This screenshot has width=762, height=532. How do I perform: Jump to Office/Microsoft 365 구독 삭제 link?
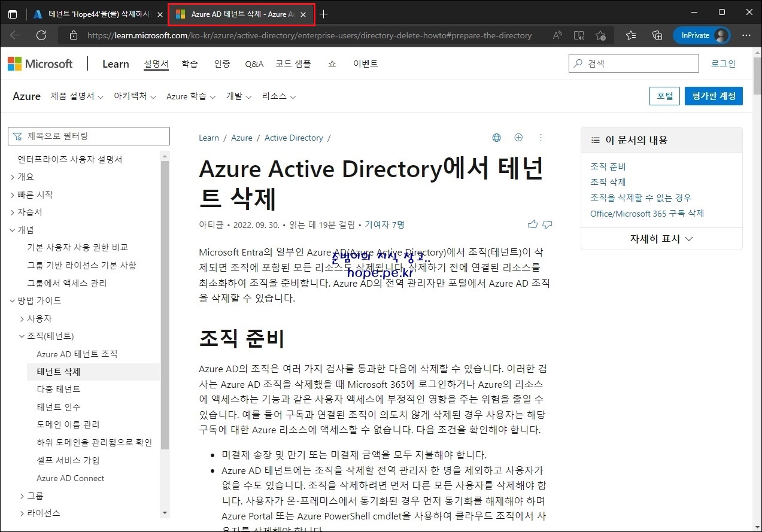point(647,213)
